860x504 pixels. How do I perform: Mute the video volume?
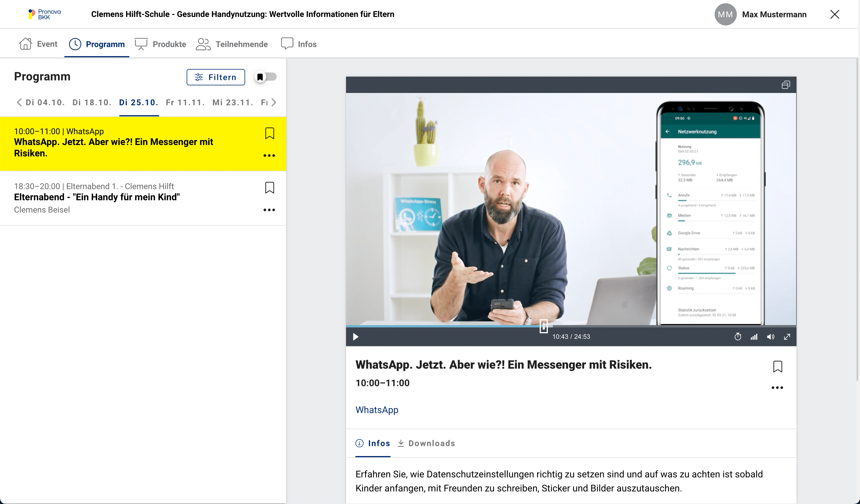[770, 337]
